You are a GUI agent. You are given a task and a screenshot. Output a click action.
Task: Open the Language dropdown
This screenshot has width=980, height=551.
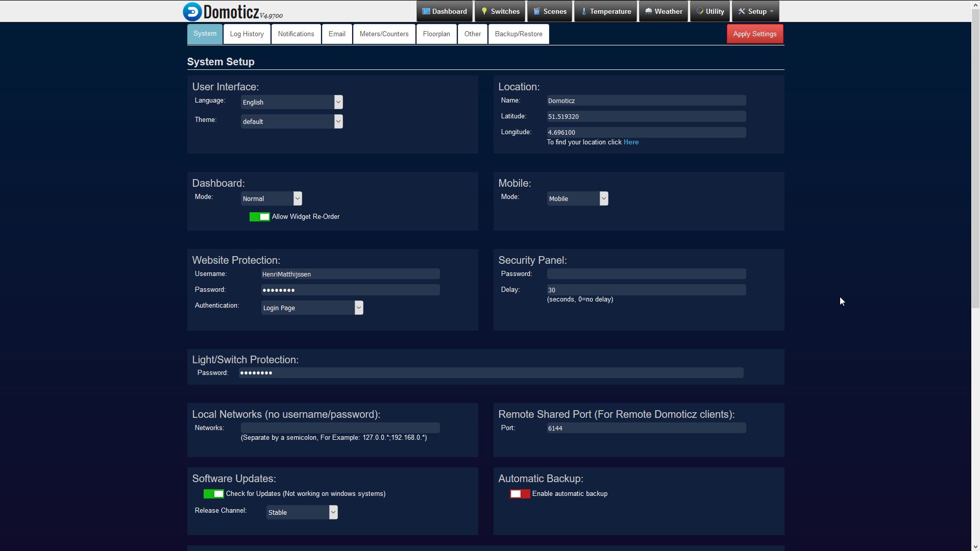click(x=291, y=102)
